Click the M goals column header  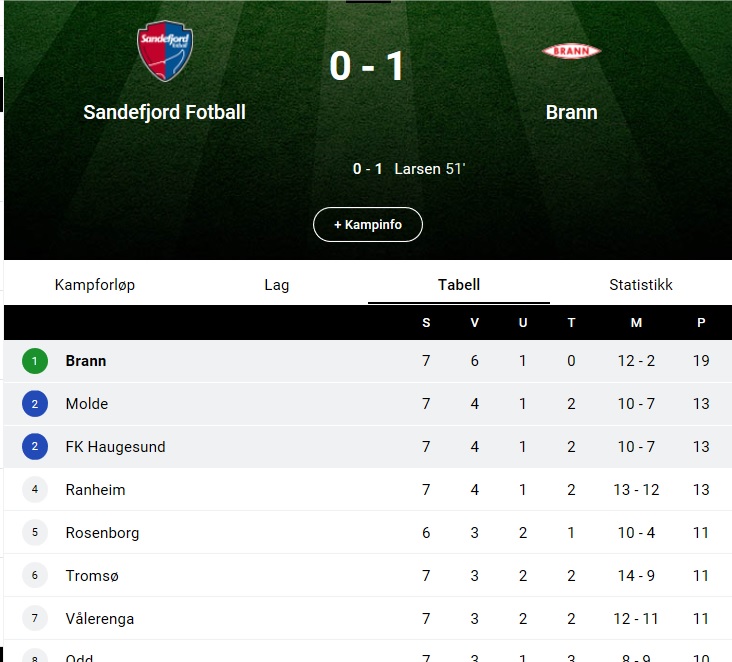[x=636, y=323]
